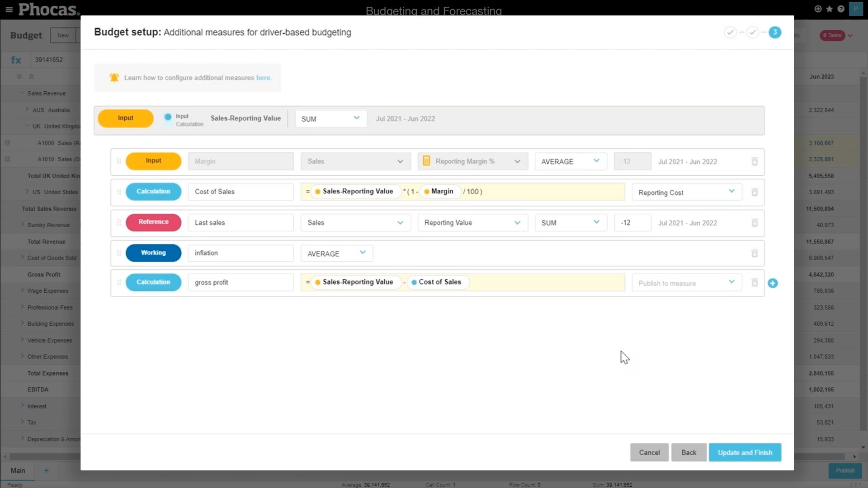Viewport: 868px width, 488px height.
Task: Expand the A1000 Sales row
Action: [7, 142]
